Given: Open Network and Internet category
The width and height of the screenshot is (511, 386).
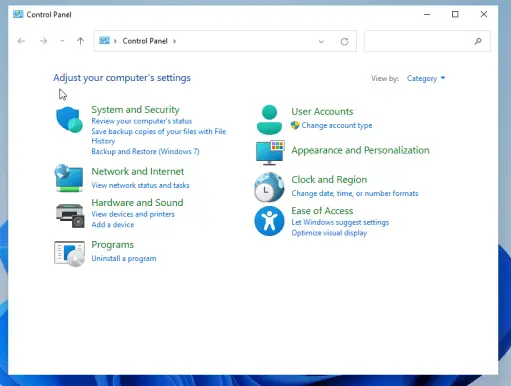Looking at the screenshot, I should pyautogui.click(x=138, y=171).
